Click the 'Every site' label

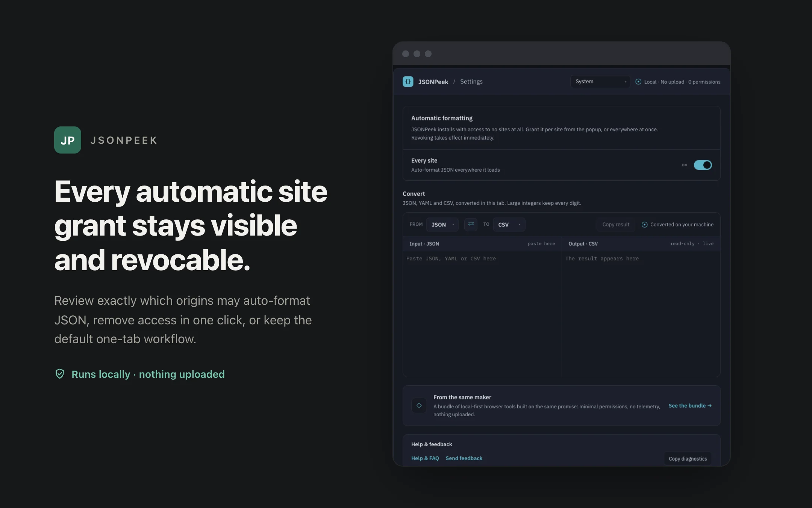(x=424, y=161)
